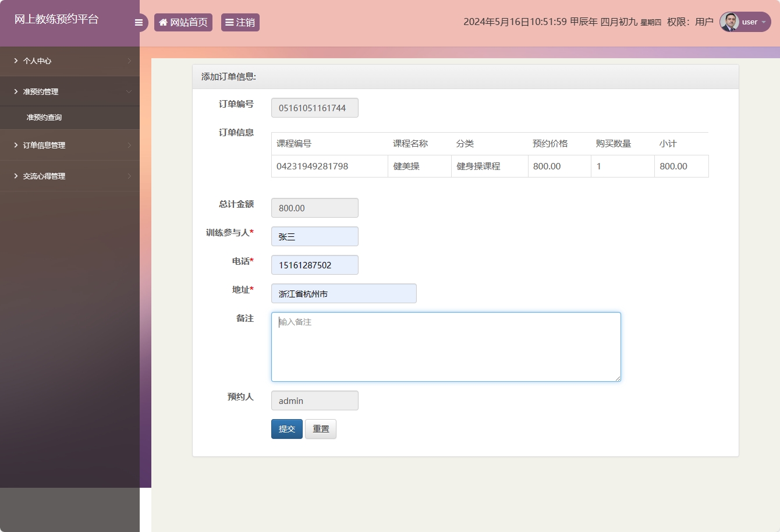Click inside the 备注 remarks textarea

point(445,346)
